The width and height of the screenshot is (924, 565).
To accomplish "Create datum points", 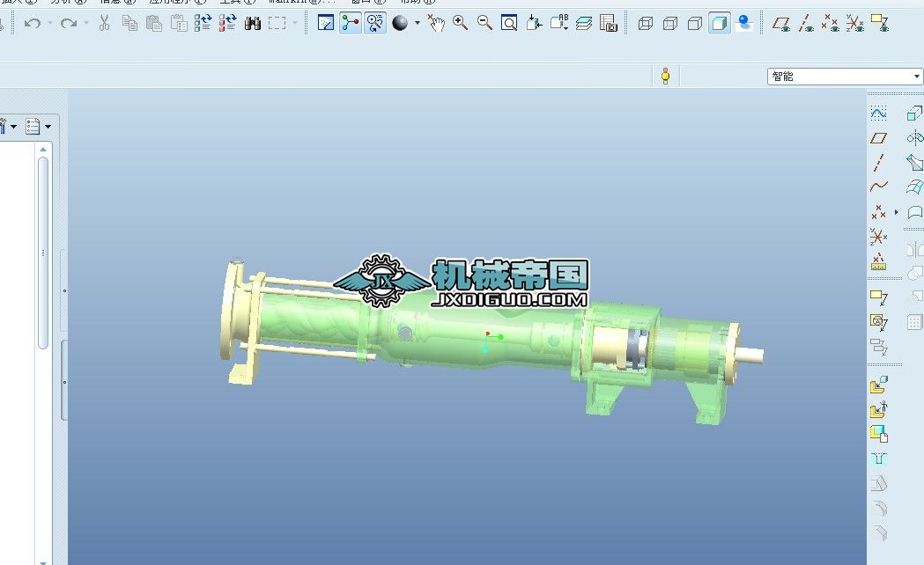I will [878, 212].
